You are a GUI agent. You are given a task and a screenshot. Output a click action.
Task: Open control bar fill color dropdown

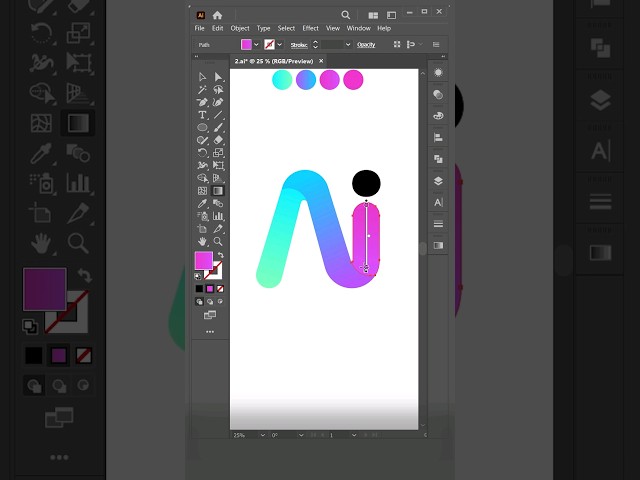pyautogui.click(x=256, y=44)
